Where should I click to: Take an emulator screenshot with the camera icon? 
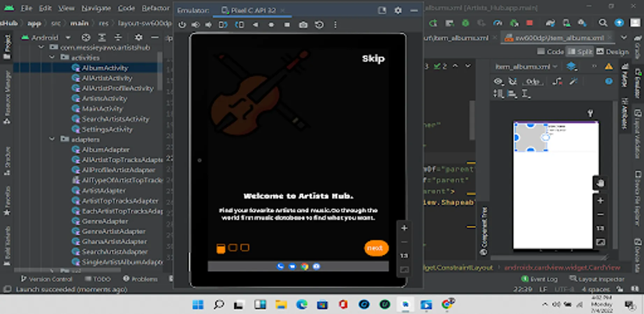click(x=303, y=25)
